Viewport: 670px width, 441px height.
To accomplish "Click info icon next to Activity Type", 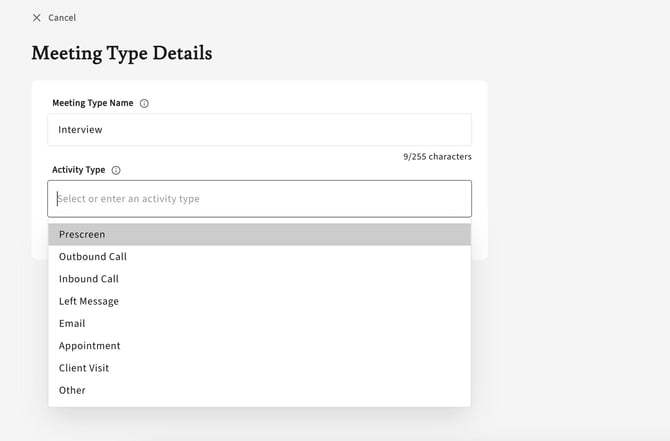I will point(116,170).
